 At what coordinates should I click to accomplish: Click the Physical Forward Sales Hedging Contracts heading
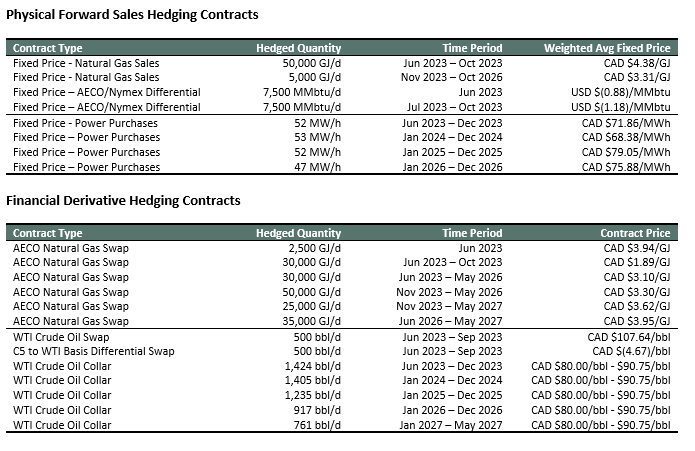click(132, 15)
